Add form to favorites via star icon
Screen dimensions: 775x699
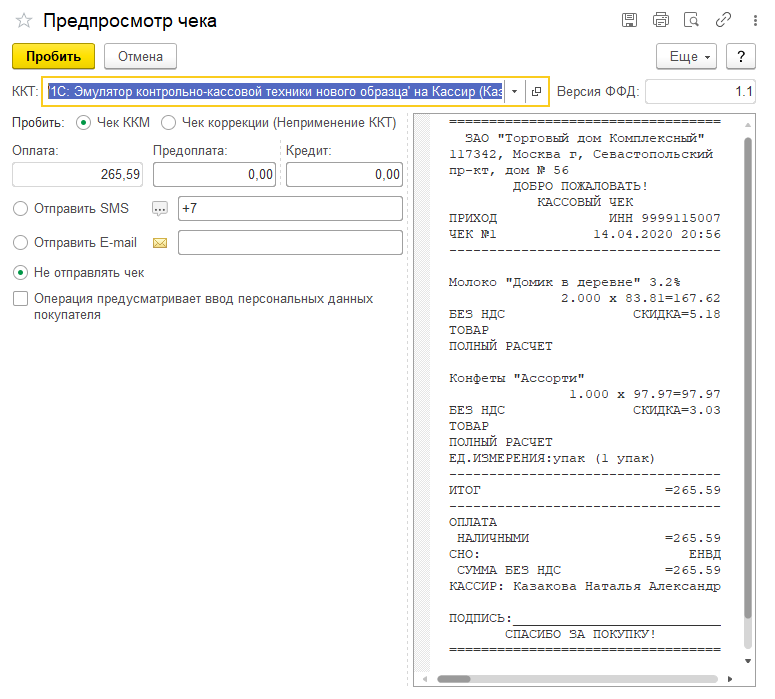[24, 21]
